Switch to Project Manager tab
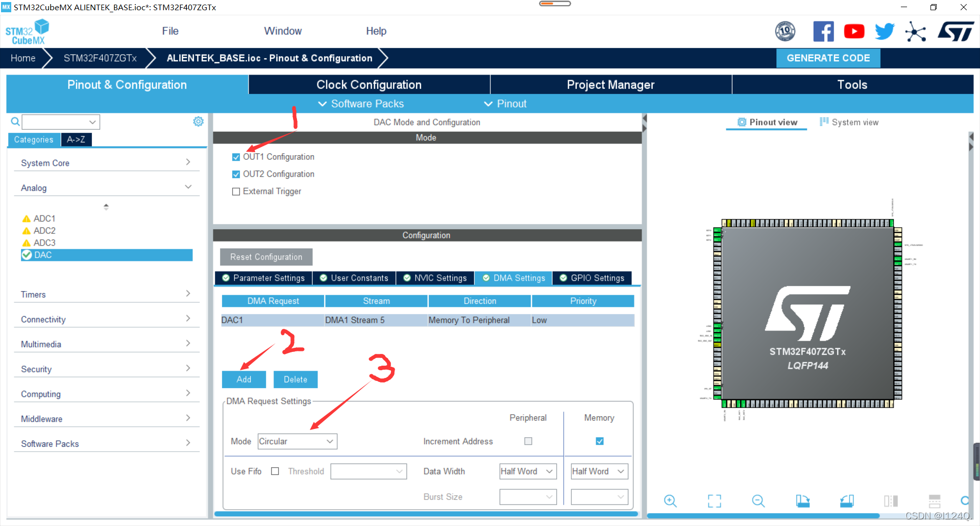The width and height of the screenshot is (980, 526). coord(610,85)
